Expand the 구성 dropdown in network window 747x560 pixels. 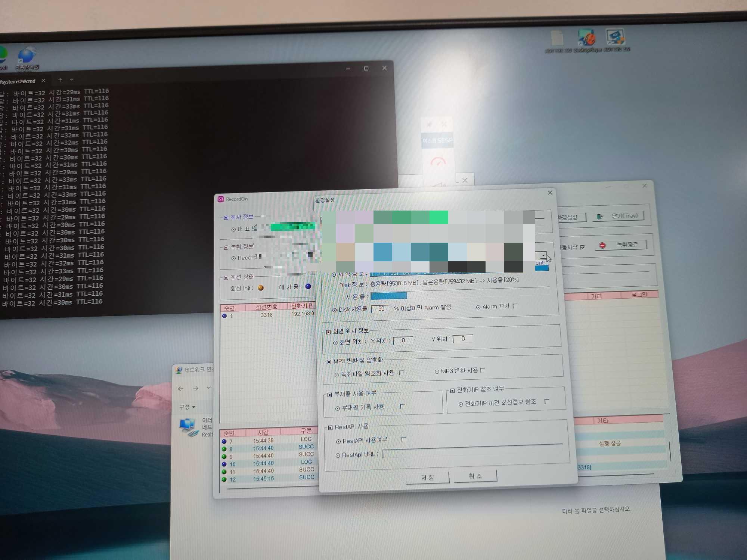click(187, 407)
